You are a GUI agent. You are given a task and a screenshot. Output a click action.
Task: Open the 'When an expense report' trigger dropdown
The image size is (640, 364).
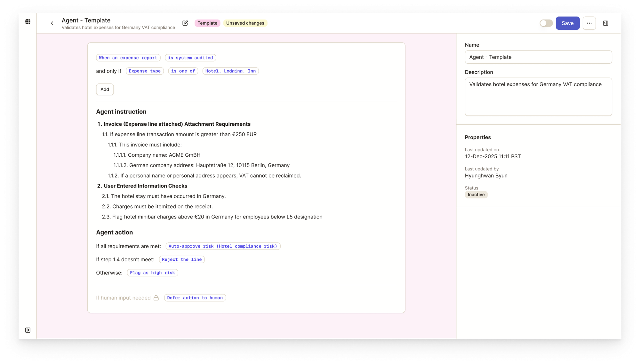[x=128, y=58]
